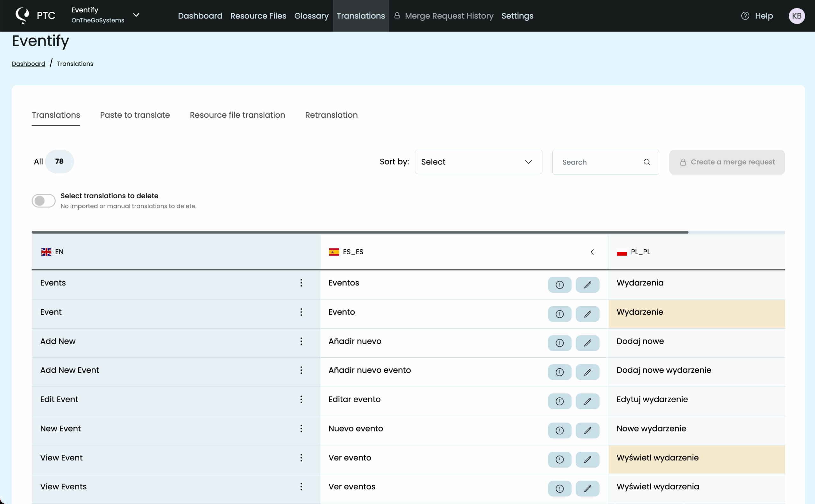Switch to the Paste to translate tab
The image size is (815, 504).
click(x=135, y=115)
